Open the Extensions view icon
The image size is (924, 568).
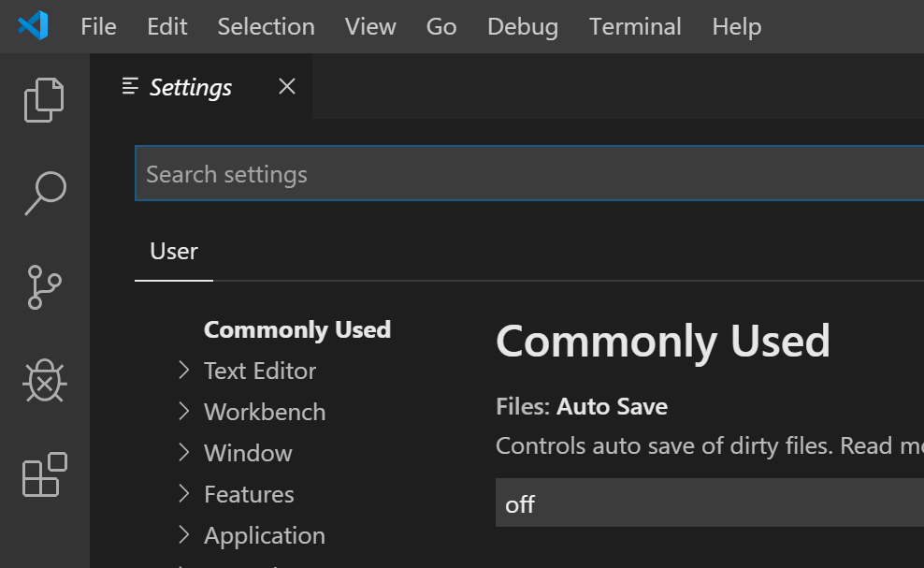pyautogui.click(x=44, y=474)
